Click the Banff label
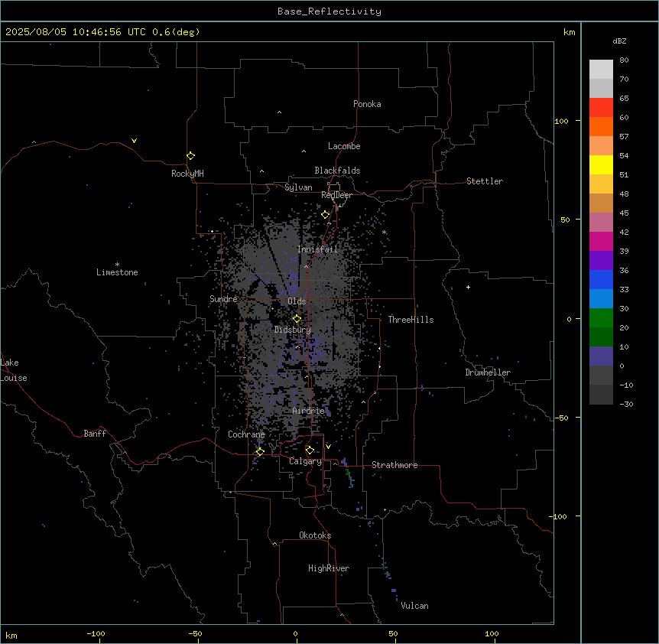This screenshot has height=644, width=659. click(95, 434)
